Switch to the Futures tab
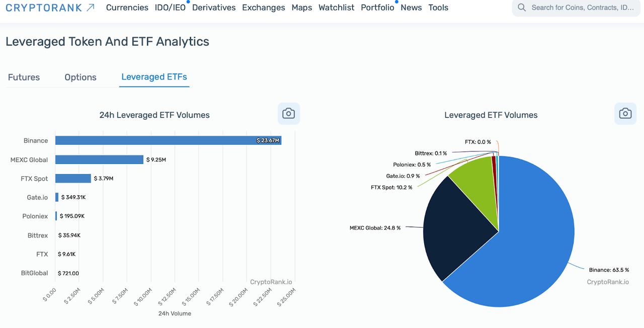The height and width of the screenshot is (328, 644). point(24,77)
